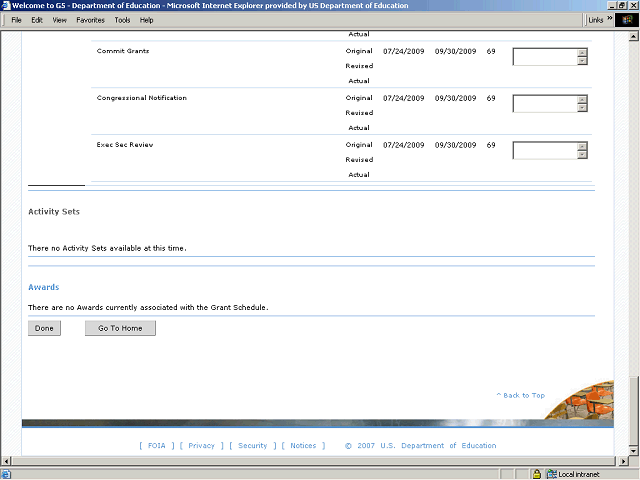Open the Awards section link
This screenshot has height=480, width=640.
tap(44, 287)
